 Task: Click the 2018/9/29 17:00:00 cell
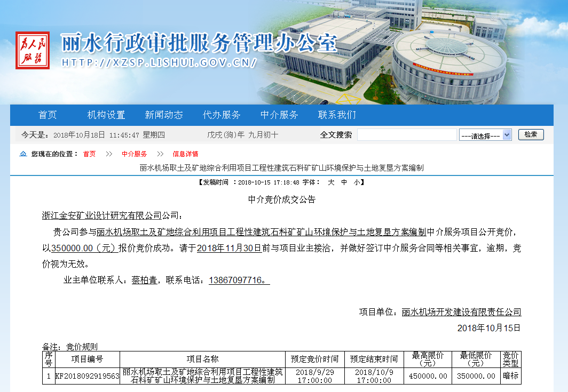[315, 376]
